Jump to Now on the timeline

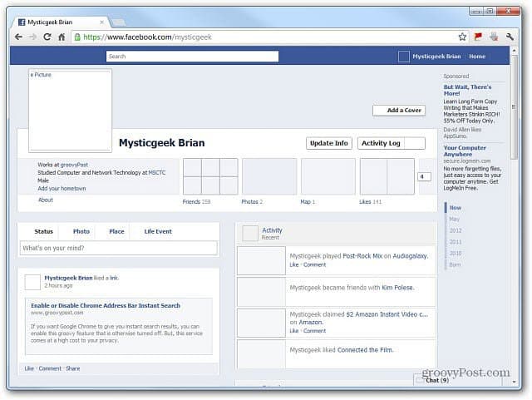pos(456,208)
